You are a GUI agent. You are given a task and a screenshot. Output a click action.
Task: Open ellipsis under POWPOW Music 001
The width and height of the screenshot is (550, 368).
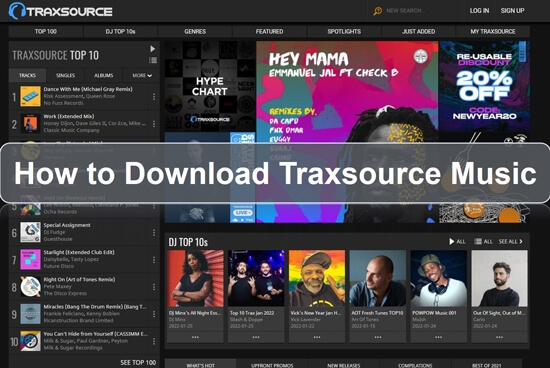click(438, 337)
